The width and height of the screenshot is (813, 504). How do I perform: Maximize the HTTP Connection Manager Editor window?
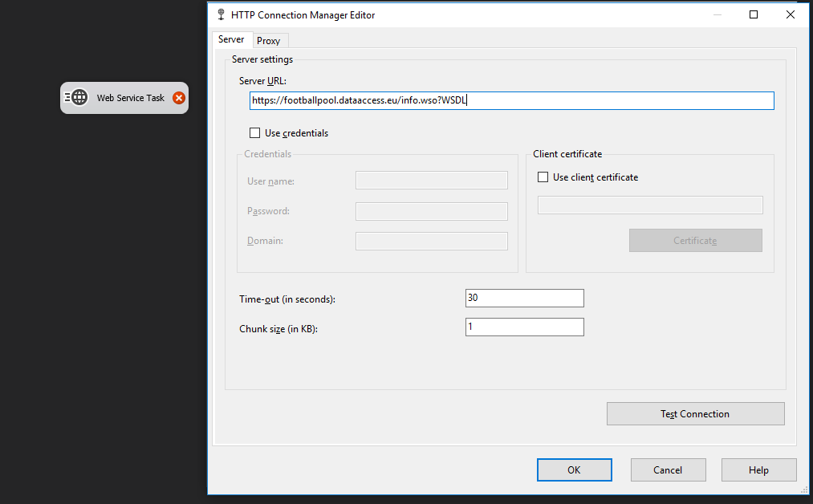754,14
